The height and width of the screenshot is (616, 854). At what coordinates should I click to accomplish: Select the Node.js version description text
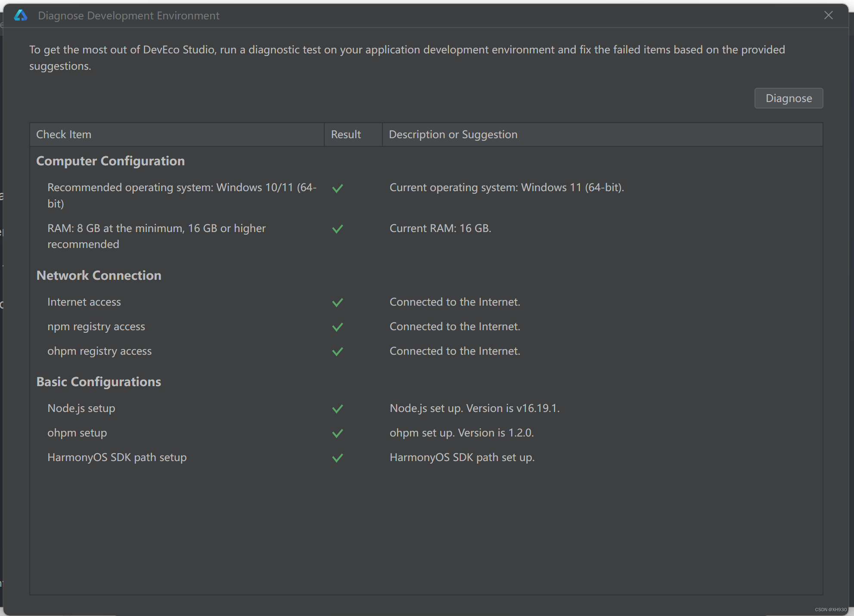click(x=475, y=408)
